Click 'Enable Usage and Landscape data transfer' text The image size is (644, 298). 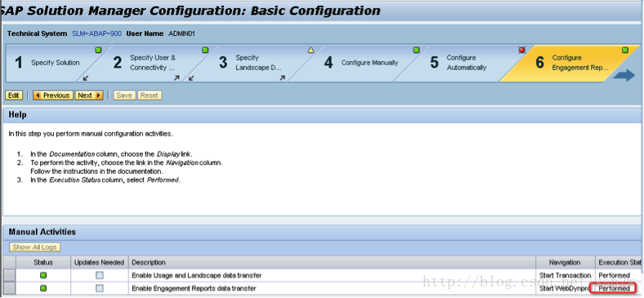(x=197, y=275)
